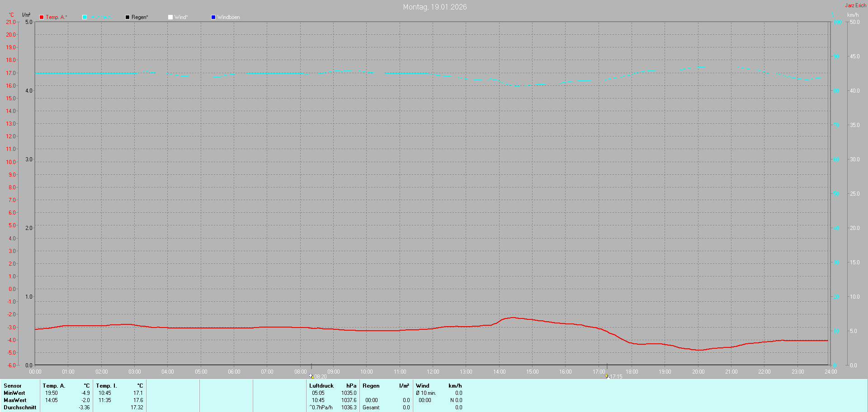This screenshot has width=868, height=412.
Task: Click the 06:00 label on time axis
Action: click(234, 372)
